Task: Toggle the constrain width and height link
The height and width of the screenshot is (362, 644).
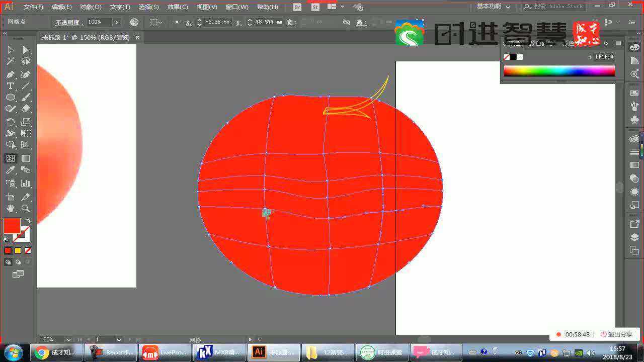Action: [x=346, y=22]
